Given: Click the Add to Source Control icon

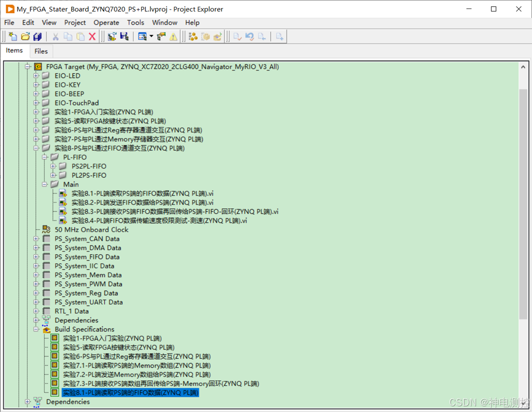Looking at the screenshot, I should coord(280,37).
